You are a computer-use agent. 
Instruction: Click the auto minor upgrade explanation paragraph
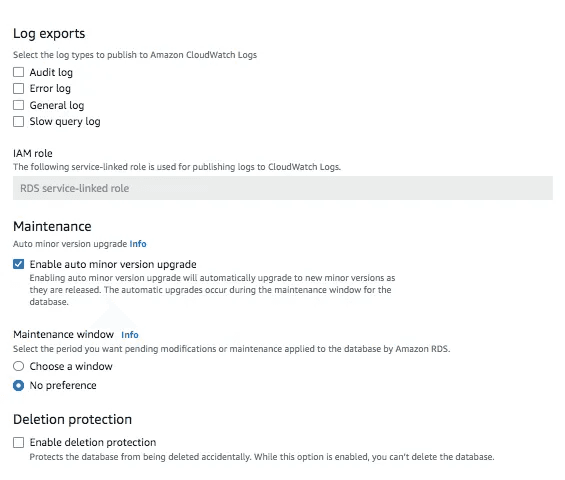pyautogui.click(x=212, y=290)
